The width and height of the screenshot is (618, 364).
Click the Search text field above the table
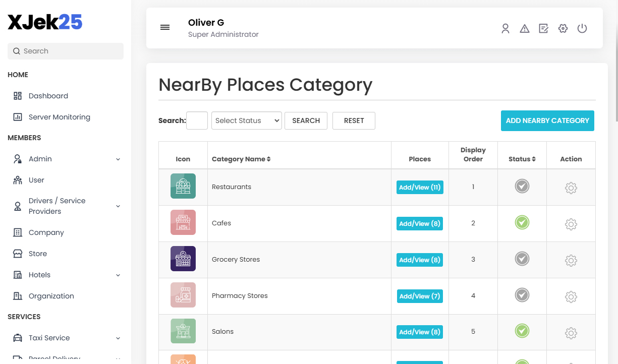coord(197,120)
